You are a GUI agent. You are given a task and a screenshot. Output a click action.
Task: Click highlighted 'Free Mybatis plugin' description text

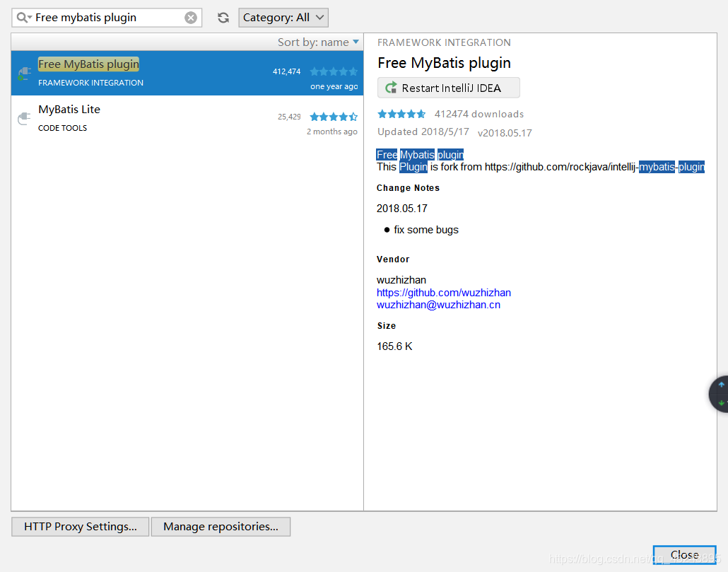coord(420,155)
